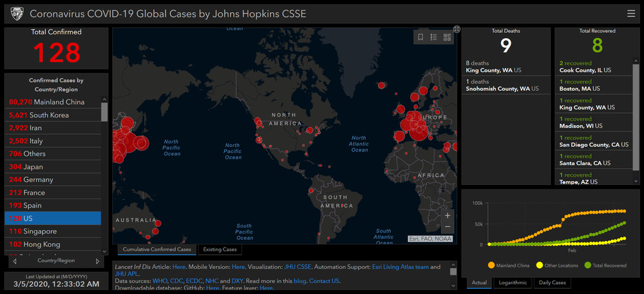Open the Daily Cases chart tab
The height and width of the screenshot is (294, 644).
pyautogui.click(x=551, y=282)
